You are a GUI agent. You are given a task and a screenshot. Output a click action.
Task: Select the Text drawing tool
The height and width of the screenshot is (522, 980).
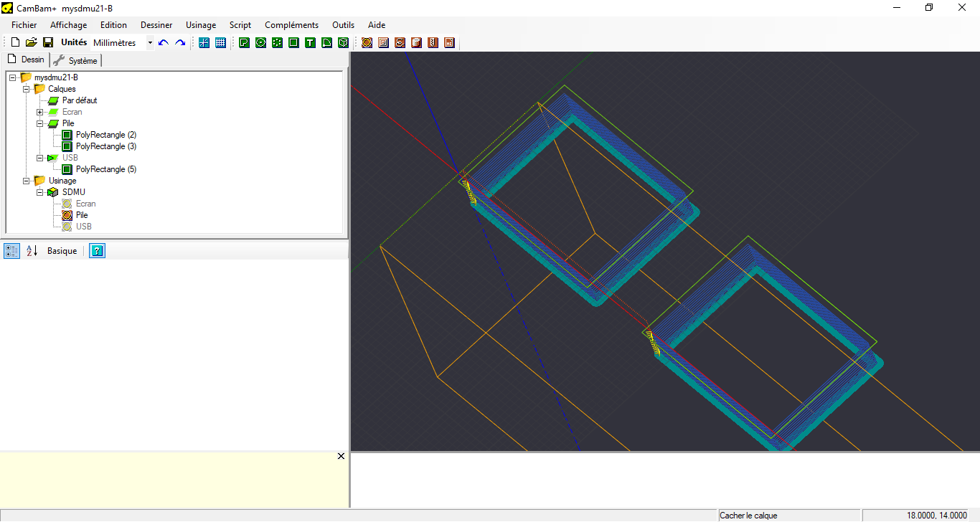310,43
